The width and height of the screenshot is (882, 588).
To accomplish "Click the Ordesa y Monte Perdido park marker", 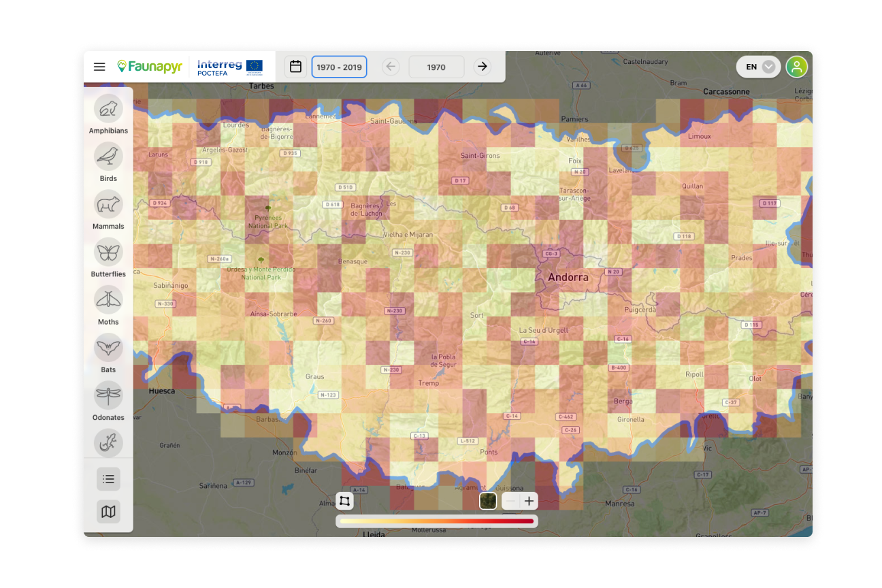I will [260, 260].
